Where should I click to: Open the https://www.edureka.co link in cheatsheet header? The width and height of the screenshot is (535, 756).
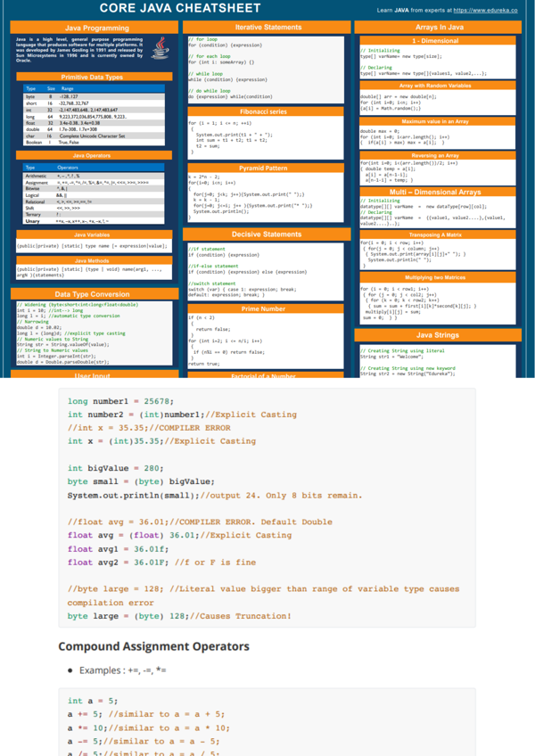[x=485, y=10]
